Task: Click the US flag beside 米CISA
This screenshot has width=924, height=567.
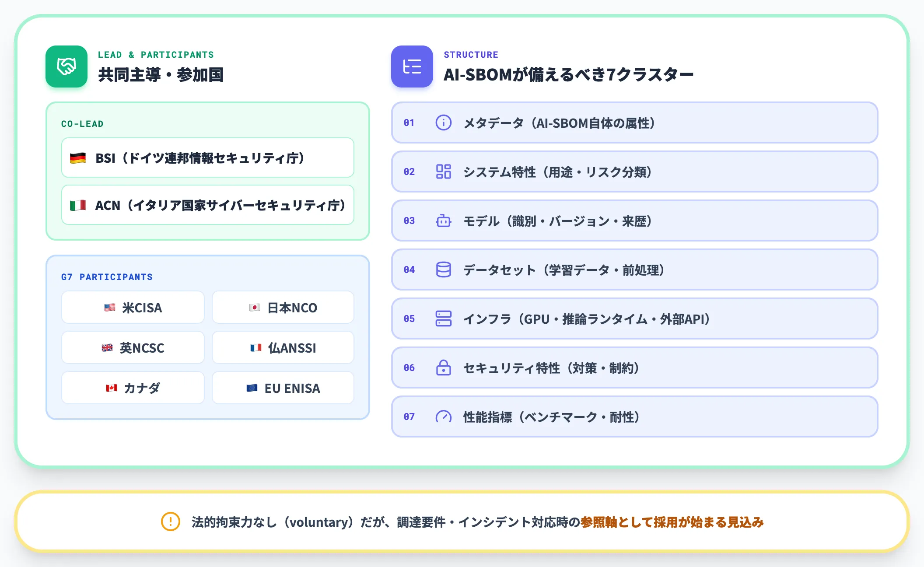Action: point(110,308)
